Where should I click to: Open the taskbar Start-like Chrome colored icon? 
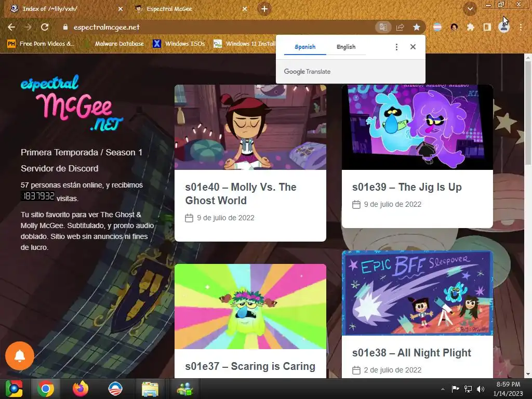point(14,389)
